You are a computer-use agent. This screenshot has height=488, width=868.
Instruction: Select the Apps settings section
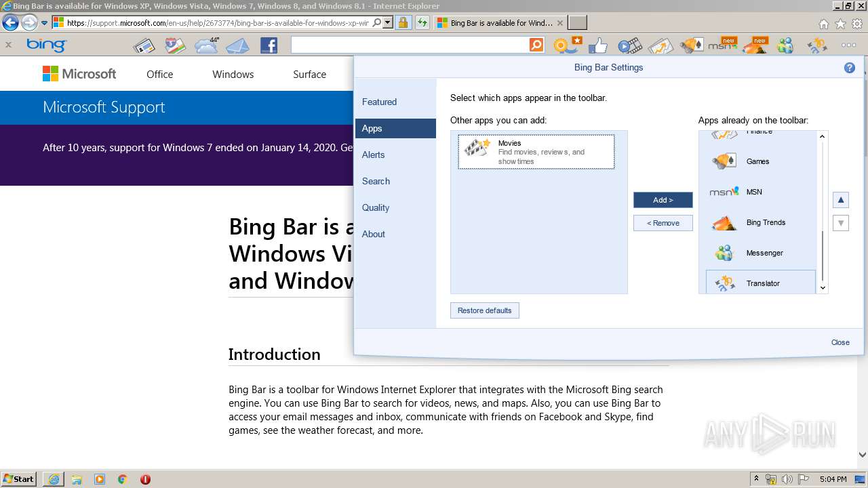tap(395, 128)
